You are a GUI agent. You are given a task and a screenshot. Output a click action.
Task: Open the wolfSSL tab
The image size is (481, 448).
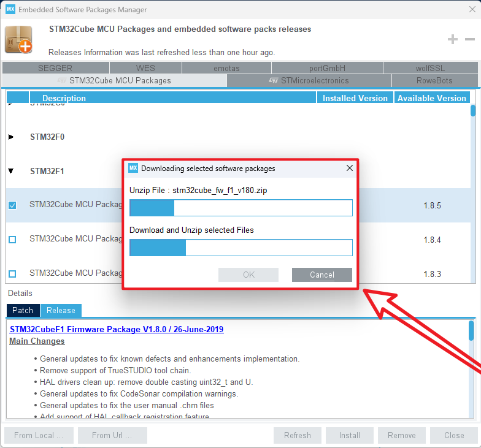coord(430,67)
